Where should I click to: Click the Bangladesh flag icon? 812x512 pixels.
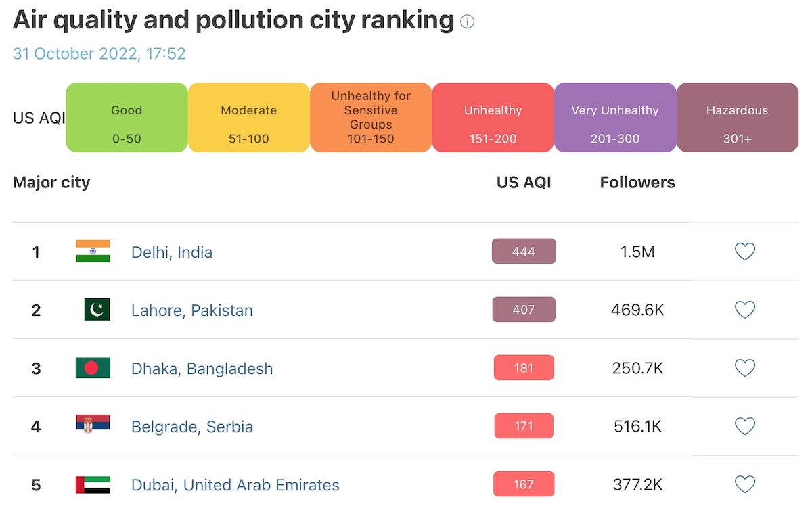[x=93, y=368]
